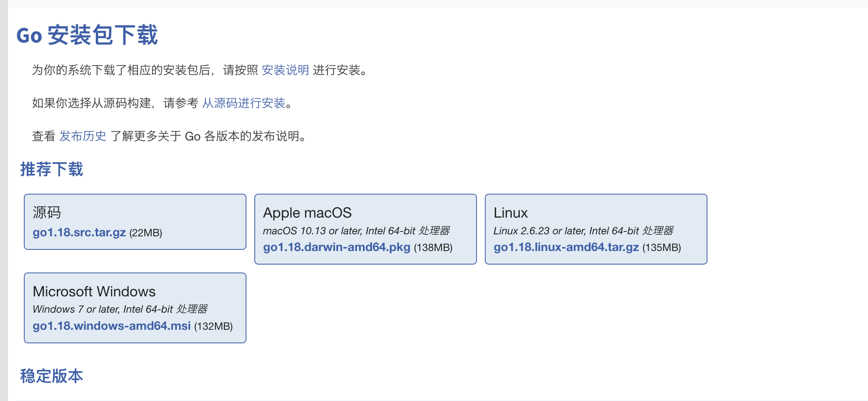The width and height of the screenshot is (868, 401).
Task: Open the 从源码进行安装 link
Action: click(244, 103)
